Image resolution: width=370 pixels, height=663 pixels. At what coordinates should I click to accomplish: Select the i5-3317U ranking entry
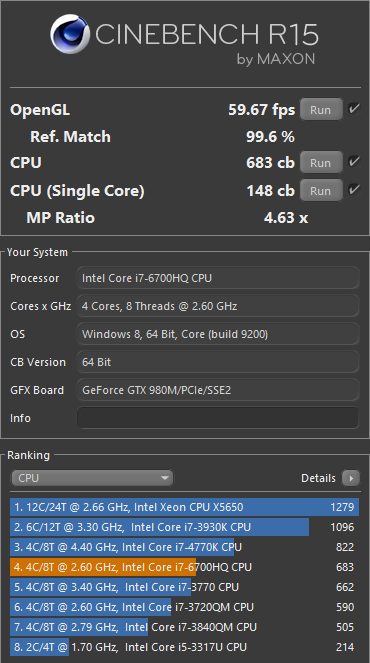[185, 647]
